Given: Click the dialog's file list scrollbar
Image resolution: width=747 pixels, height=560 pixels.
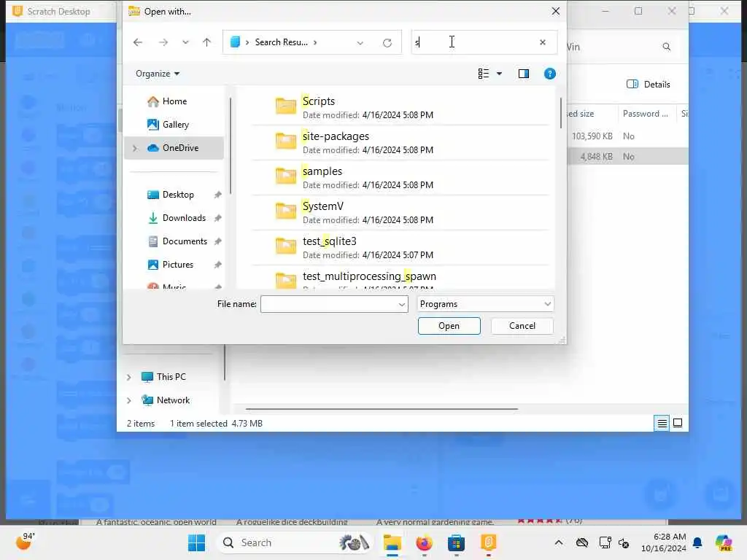Looking at the screenshot, I should (561, 113).
